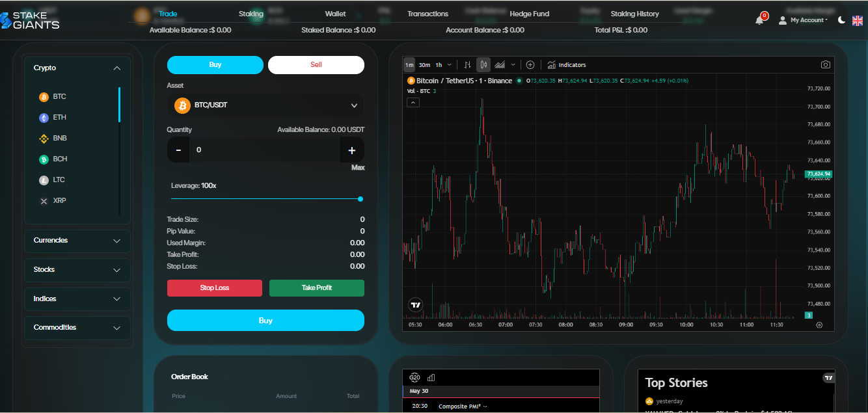Viewport: 868px width, 413px height.
Task: Take chart snapshot with camera icon
Action: click(x=825, y=64)
